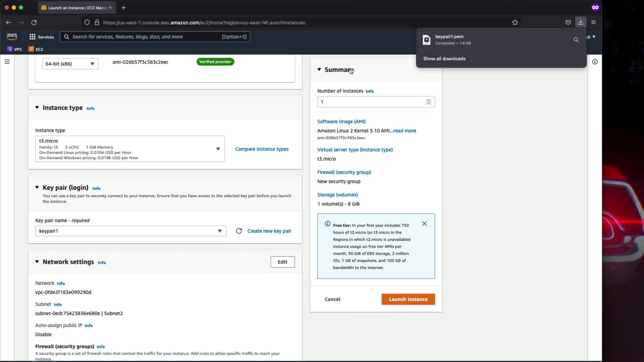Open browser downloads toolbar icon
Image resolution: width=644 pixels, height=362 pixels.
tap(581, 22)
